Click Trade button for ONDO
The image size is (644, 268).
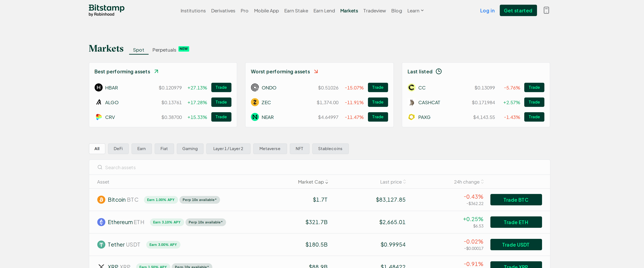point(378,87)
